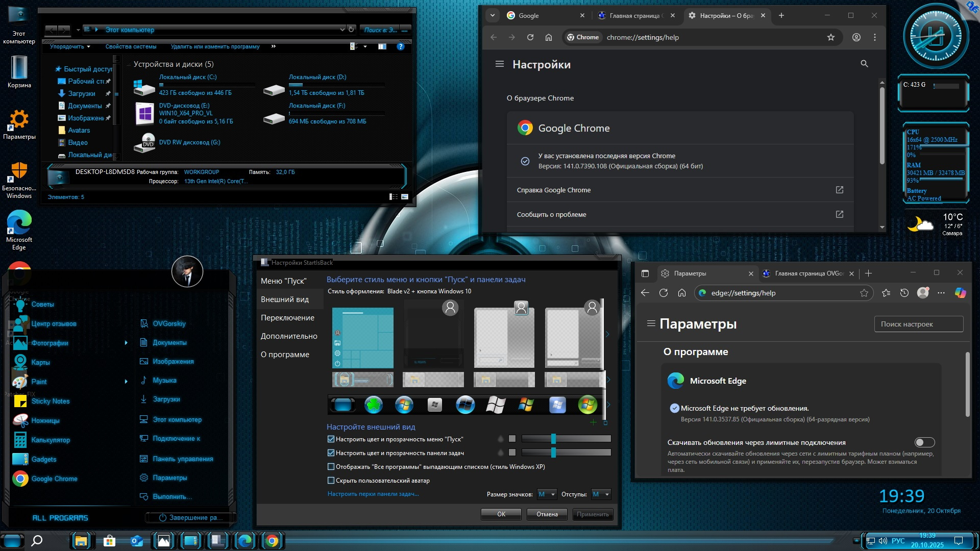Screen dimensions: 980x551
Task: Open Edge favorites list icon
Action: click(x=886, y=293)
